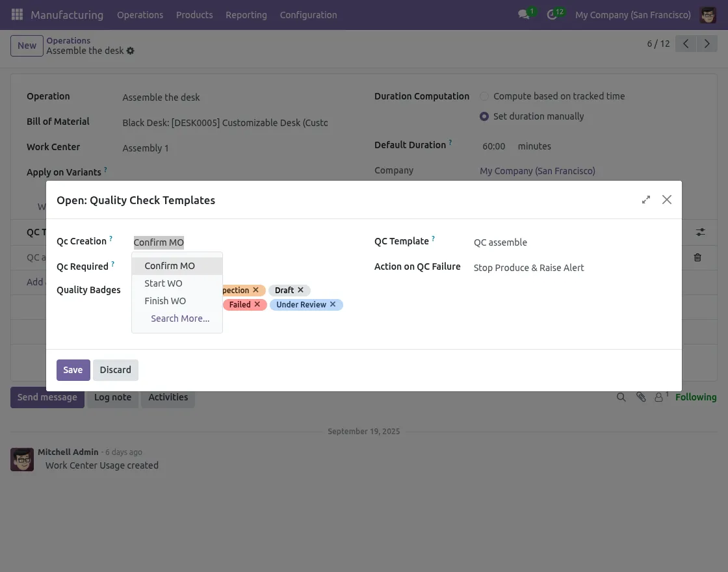
Task: Click Mitchell Admin message avatar
Action: [x=22, y=460]
